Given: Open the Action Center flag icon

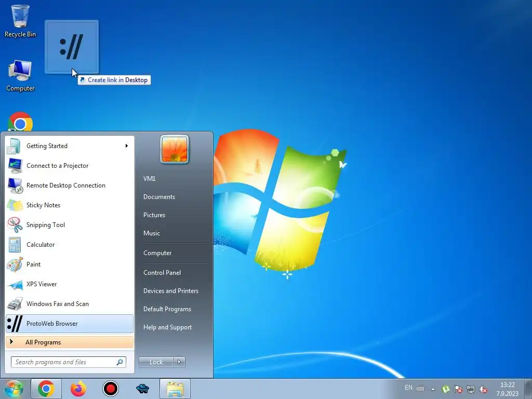Looking at the screenshot, I should point(458,389).
